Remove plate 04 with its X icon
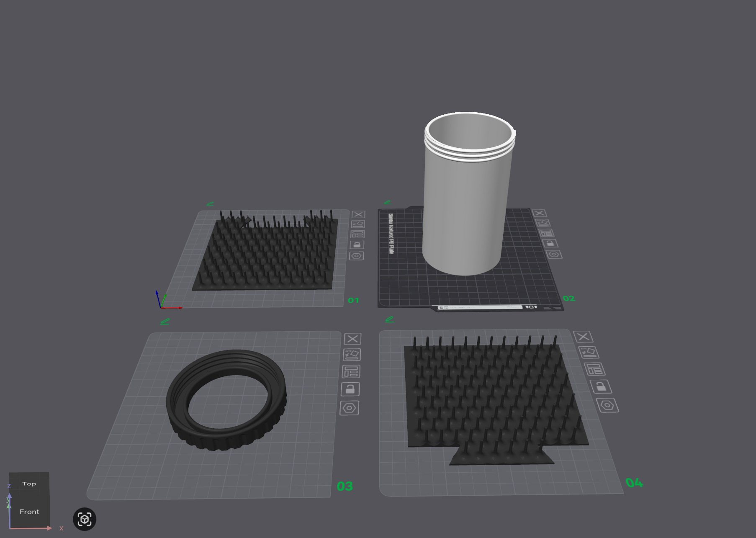This screenshot has height=538, width=756. [583, 337]
